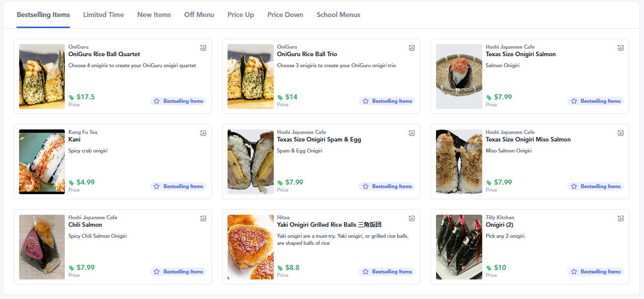This screenshot has height=299, width=644.
Task: Click the chart icon on Texas Size Onigiri Salmon card
Action: pos(620,48)
